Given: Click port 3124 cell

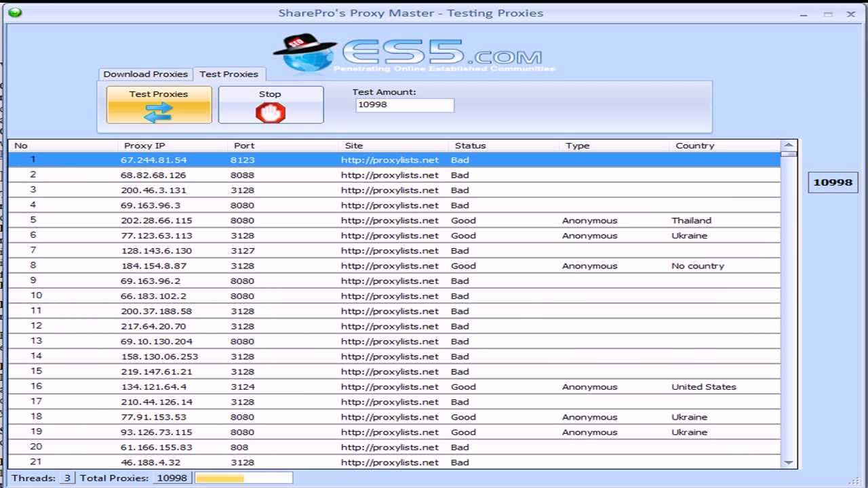Looking at the screenshot, I should tap(242, 387).
